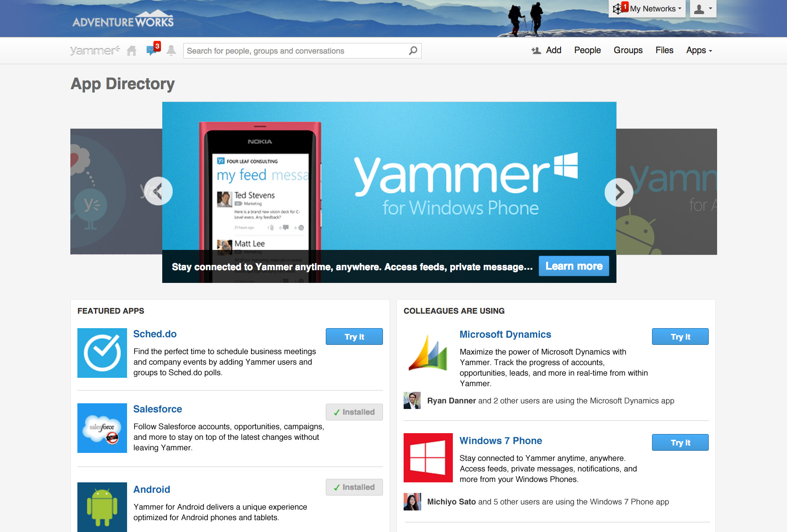Viewport: 787px width, 532px height.
Task: Open the messages inbox icon with badge
Action: point(153,49)
